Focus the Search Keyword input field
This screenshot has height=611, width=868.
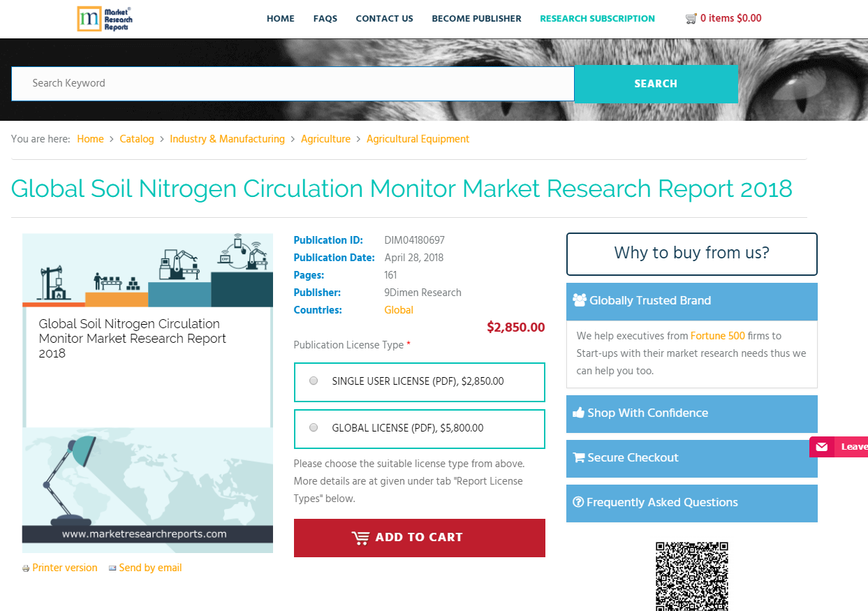click(x=293, y=84)
